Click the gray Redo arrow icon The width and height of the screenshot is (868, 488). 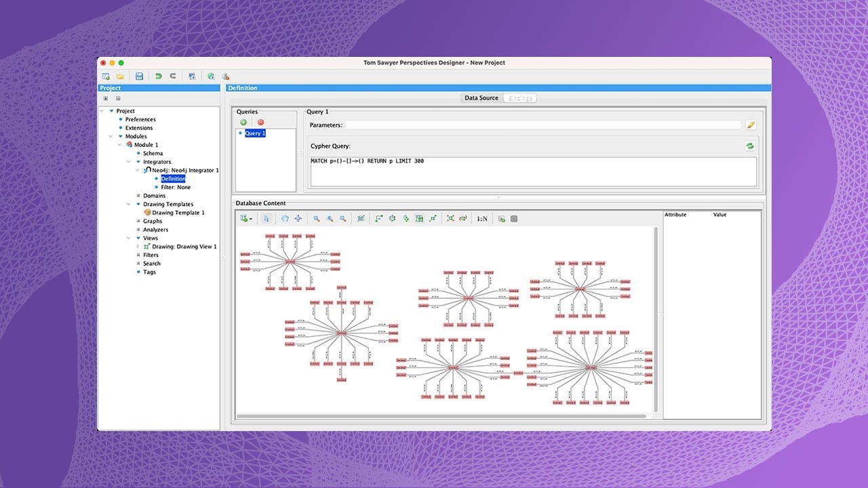point(173,76)
